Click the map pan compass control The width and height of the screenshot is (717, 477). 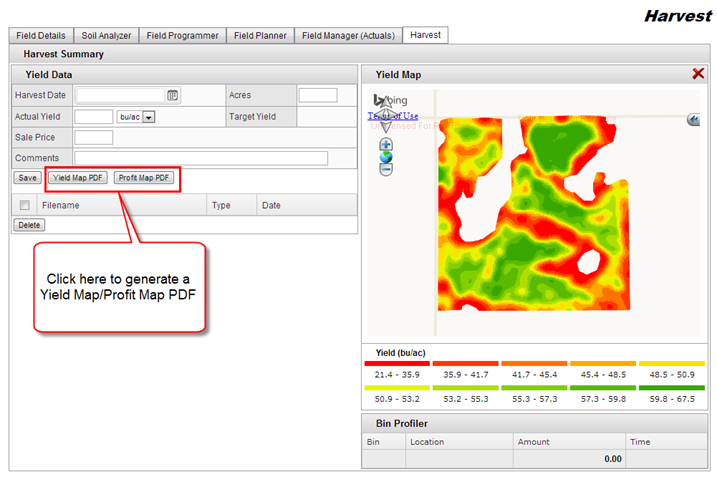pos(385,114)
